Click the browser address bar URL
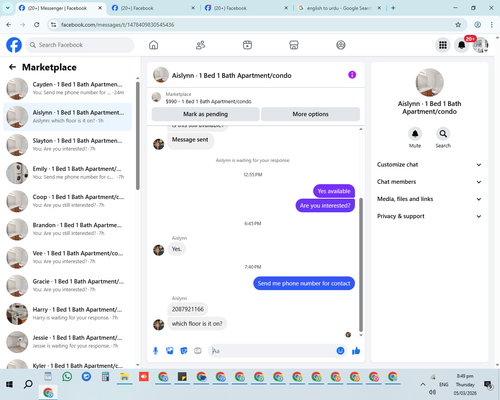The image size is (500, 400). click(x=117, y=25)
